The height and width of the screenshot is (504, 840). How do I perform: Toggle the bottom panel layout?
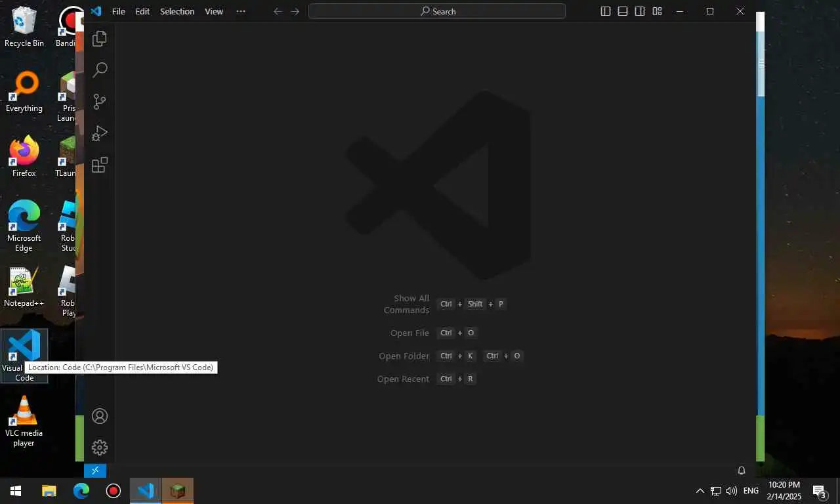pos(623,11)
